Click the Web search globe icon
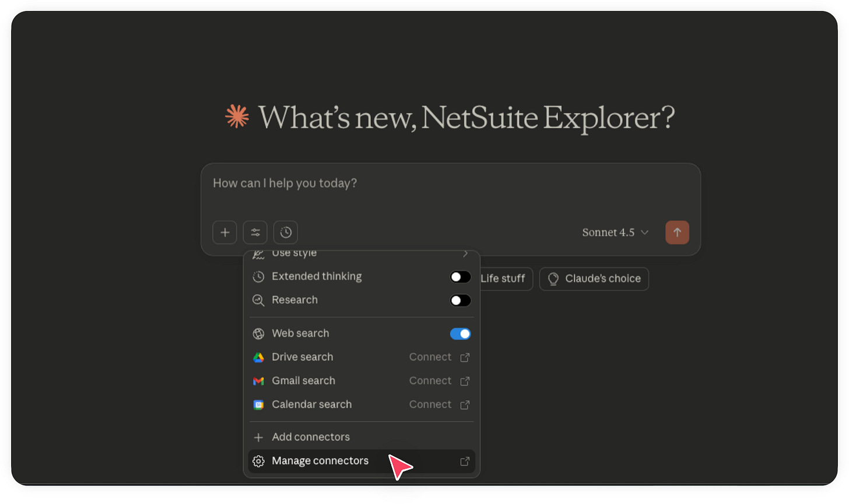Viewport: 849px width, 504px height. pyautogui.click(x=258, y=334)
